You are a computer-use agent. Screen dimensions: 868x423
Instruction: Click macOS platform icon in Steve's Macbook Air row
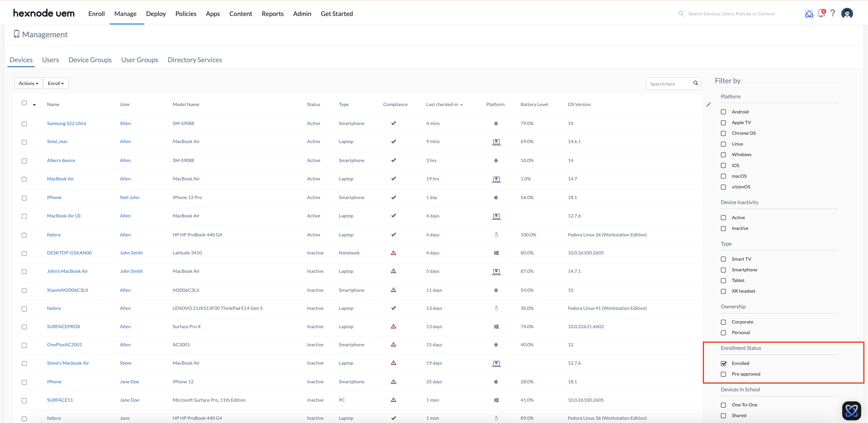(496, 363)
